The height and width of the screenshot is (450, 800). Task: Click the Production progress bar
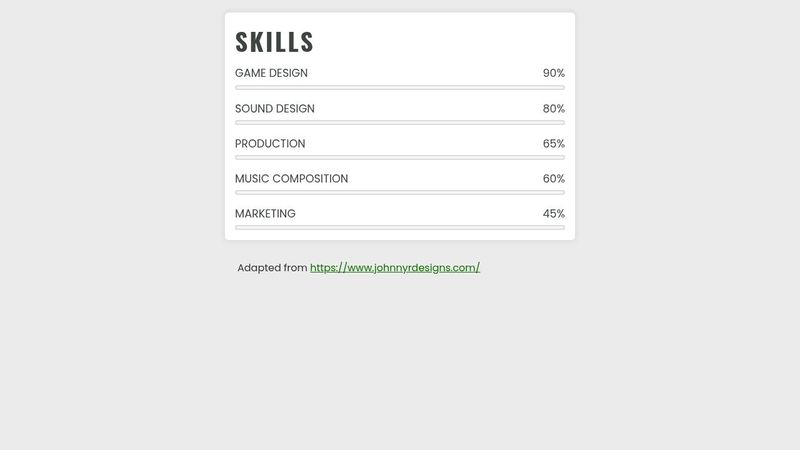(x=400, y=157)
